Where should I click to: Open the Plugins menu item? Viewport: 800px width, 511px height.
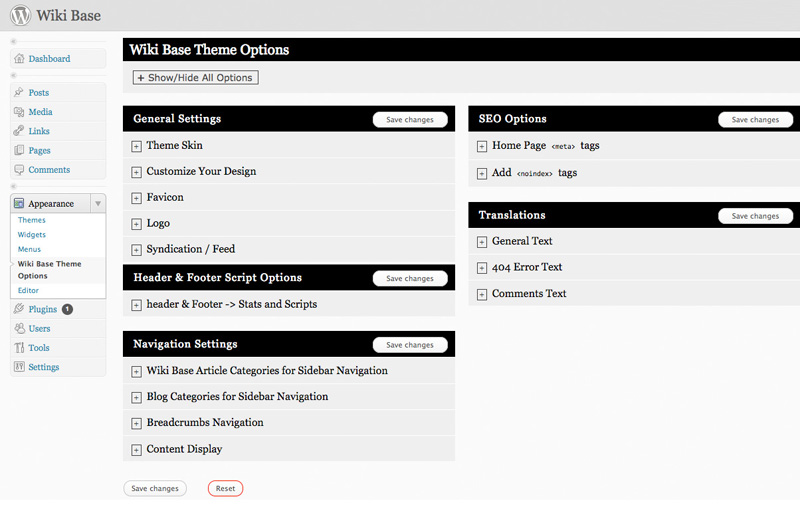43,309
